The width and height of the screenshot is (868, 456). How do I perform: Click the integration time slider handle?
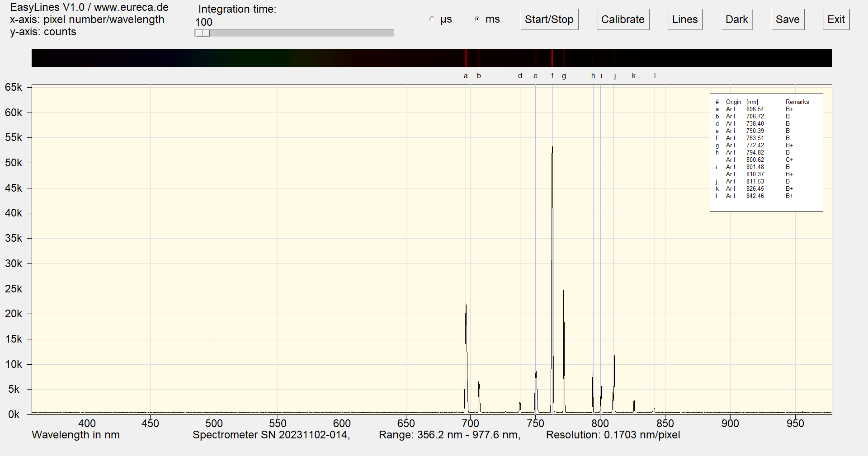[203, 33]
